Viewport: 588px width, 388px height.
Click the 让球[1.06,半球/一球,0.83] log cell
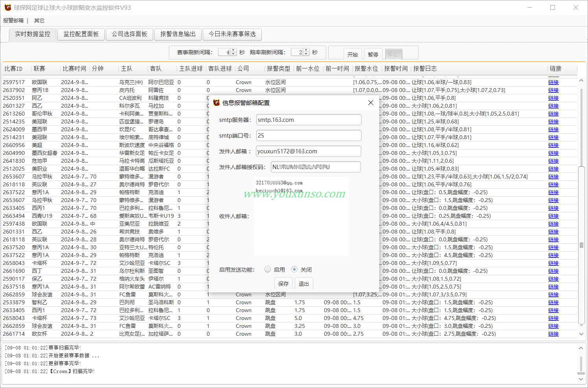click(441, 82)
